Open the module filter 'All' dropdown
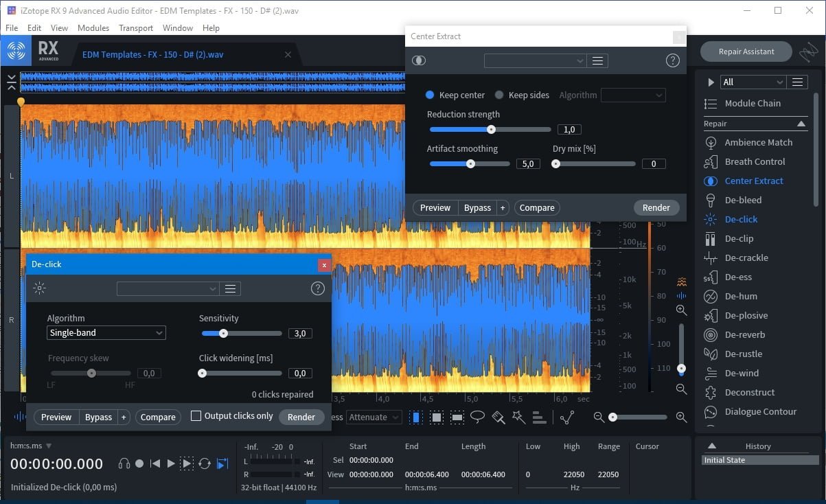Viewport: 826px width, 504px height. (x=753, y=82)
